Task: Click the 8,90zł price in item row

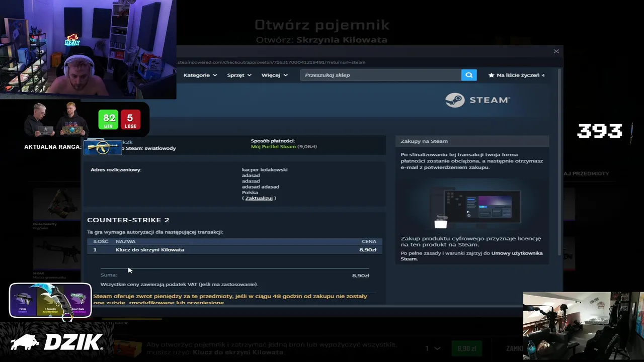Action: point(368,249)
